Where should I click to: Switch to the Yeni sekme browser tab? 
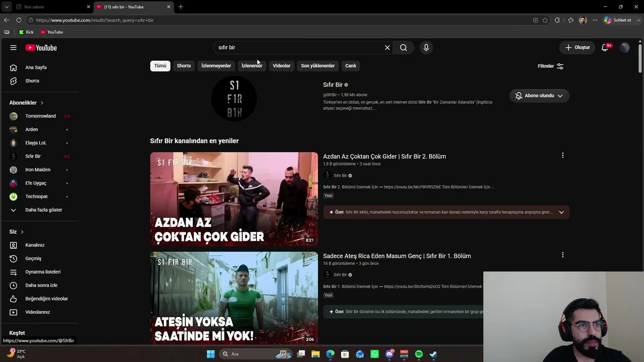(52, 7)
